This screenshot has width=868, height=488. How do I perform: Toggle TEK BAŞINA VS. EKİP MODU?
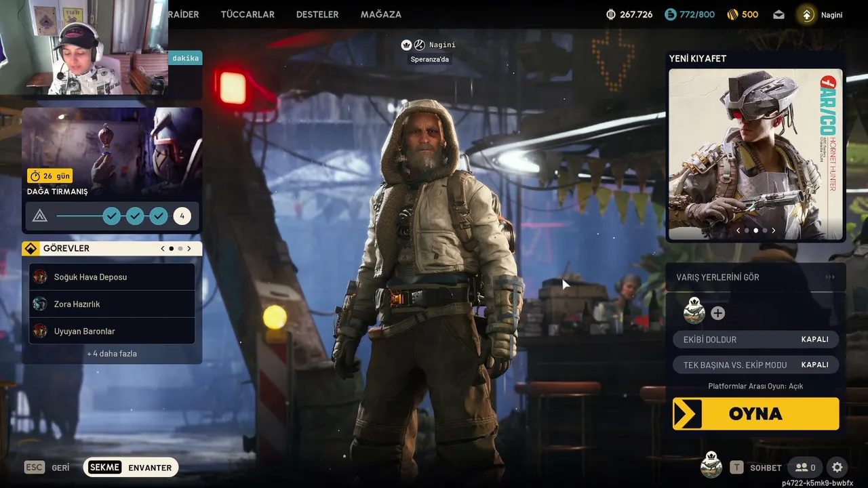coord(756,365)
